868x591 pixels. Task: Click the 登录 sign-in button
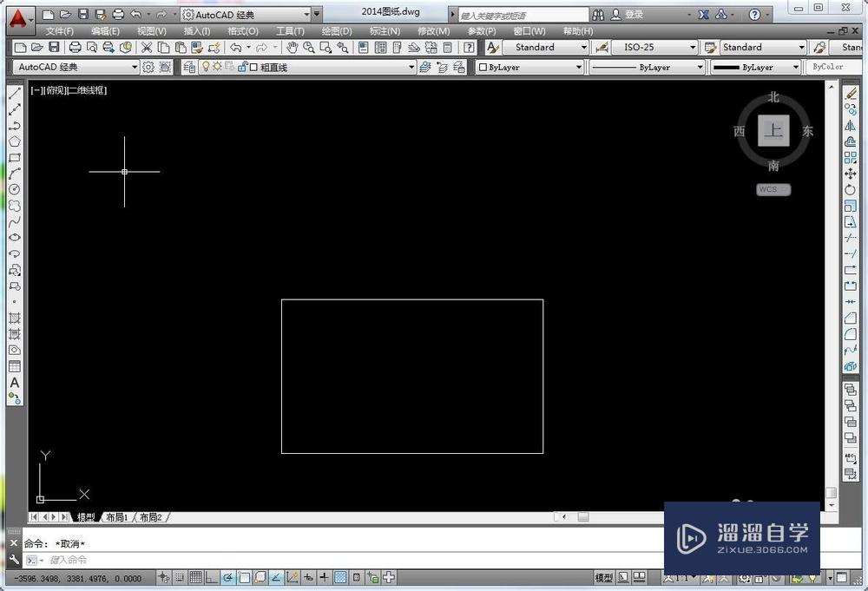tap(628, 15)
